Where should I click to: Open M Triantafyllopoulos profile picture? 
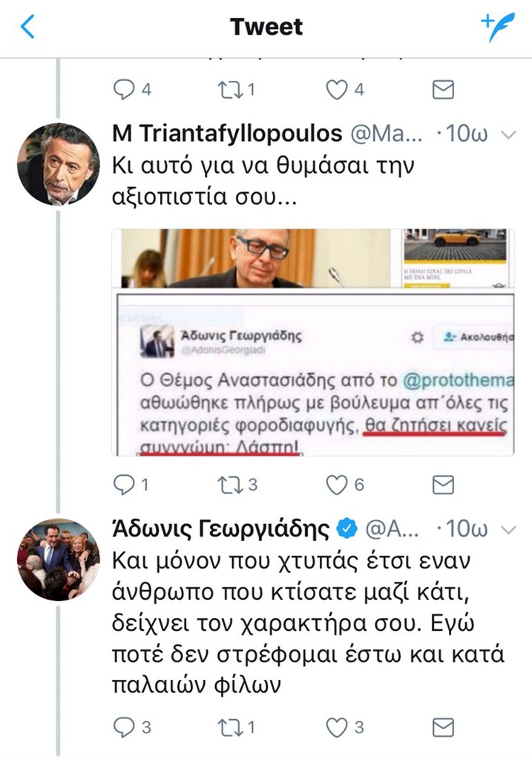click(58, 164)
